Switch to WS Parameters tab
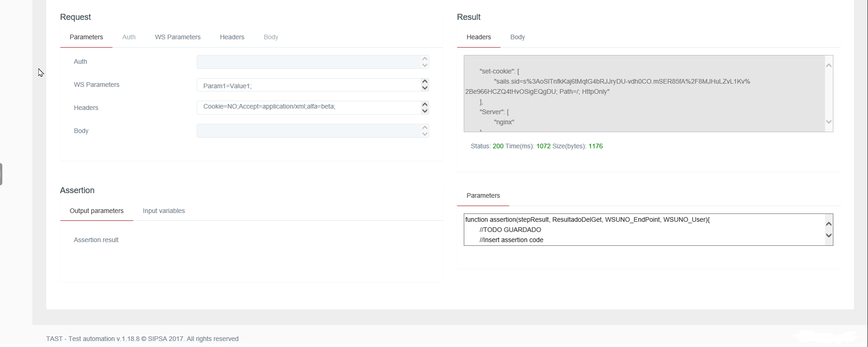 click(177, 37)
